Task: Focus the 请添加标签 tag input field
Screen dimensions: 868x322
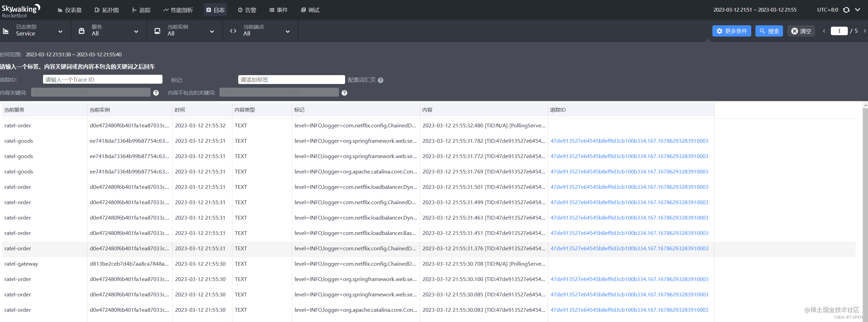Action: click(x=291, y=80)
